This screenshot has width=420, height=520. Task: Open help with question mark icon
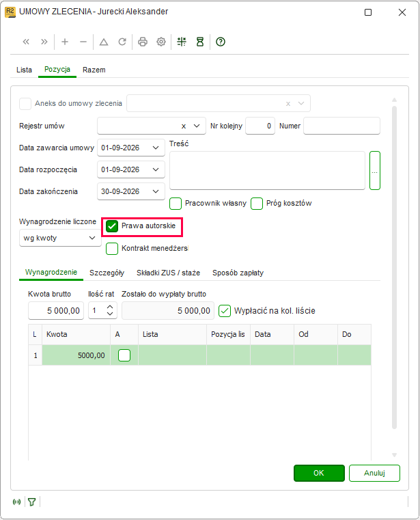click(221, 42)
